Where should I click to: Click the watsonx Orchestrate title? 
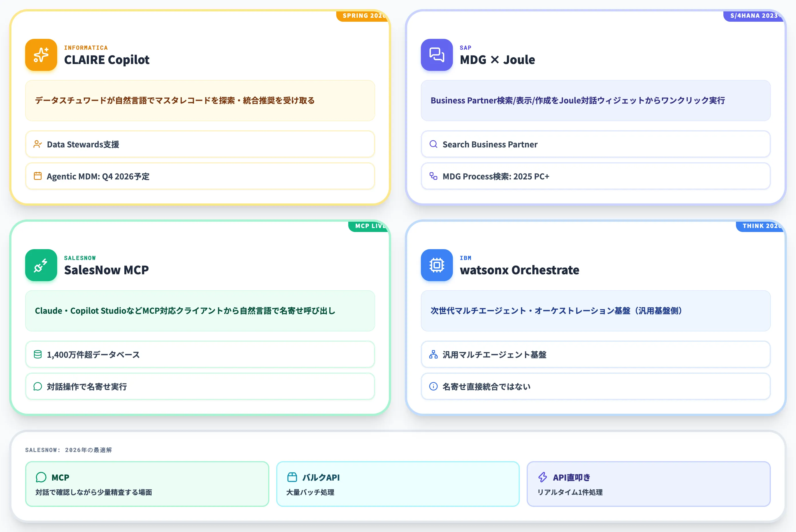[x=519, y=270]
